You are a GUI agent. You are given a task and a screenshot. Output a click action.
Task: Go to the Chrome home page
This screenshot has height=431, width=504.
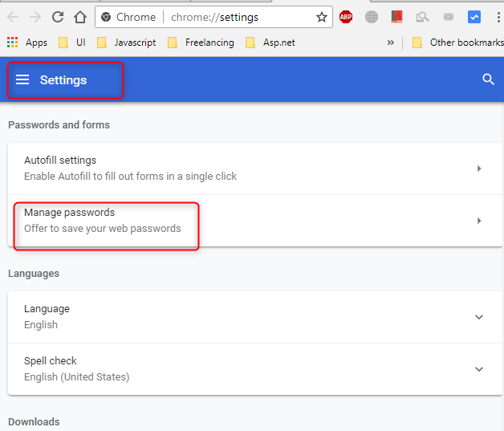tap(79, 17)
